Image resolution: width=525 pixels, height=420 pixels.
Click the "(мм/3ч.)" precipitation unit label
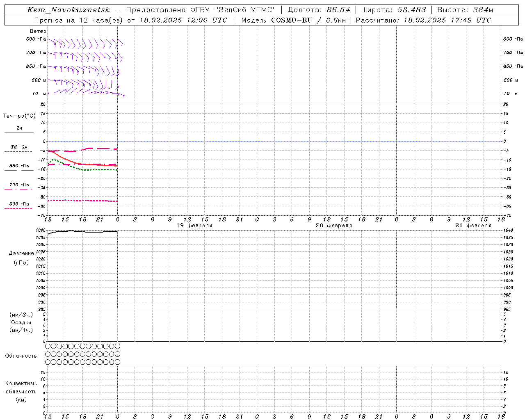pyautogui.click(x=21, y=315)
